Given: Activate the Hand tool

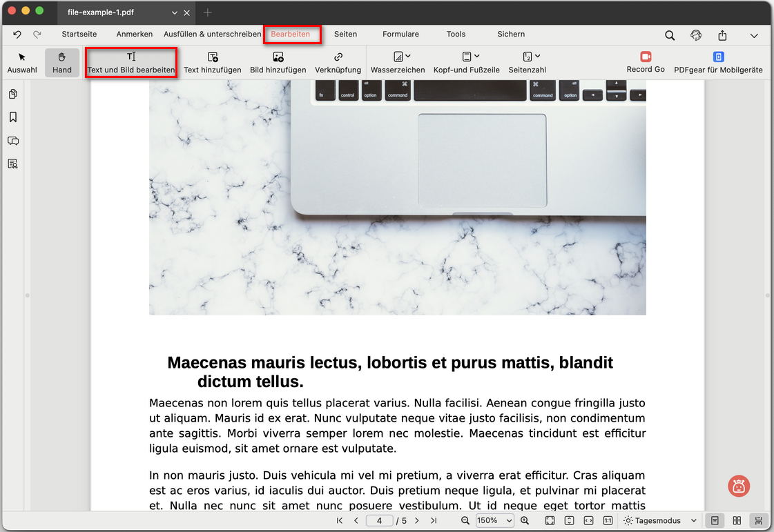Looking at the screenshot, I should click(x=62, y=63).
